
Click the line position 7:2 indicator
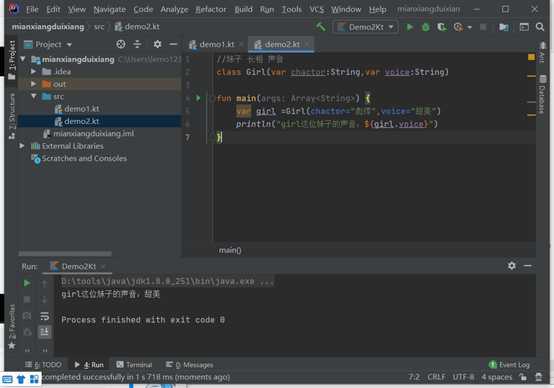point(414,377)
